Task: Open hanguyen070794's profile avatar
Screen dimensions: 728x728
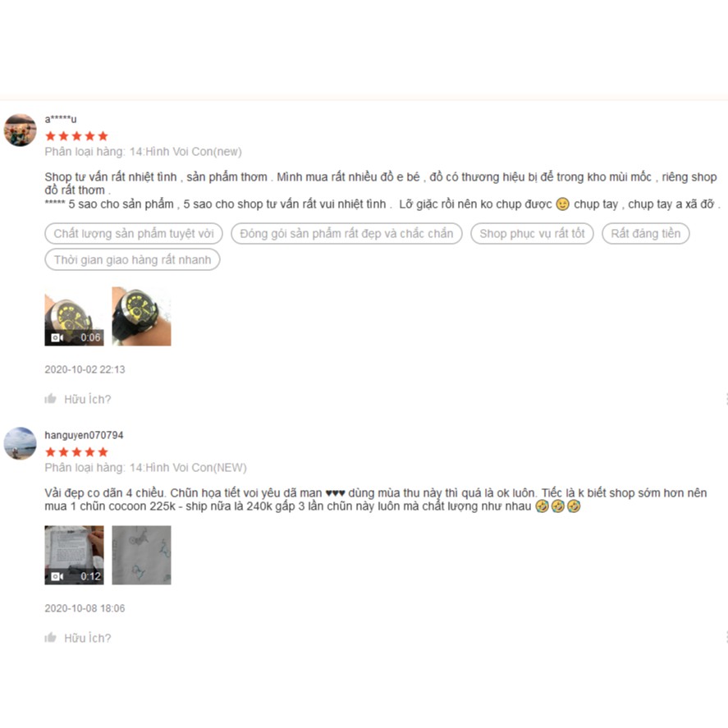Action: [x=20, y=443]
